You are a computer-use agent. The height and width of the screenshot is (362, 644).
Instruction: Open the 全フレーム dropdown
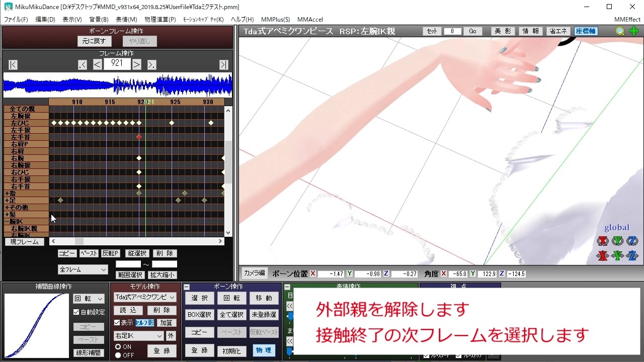click(x=83, y=269)
